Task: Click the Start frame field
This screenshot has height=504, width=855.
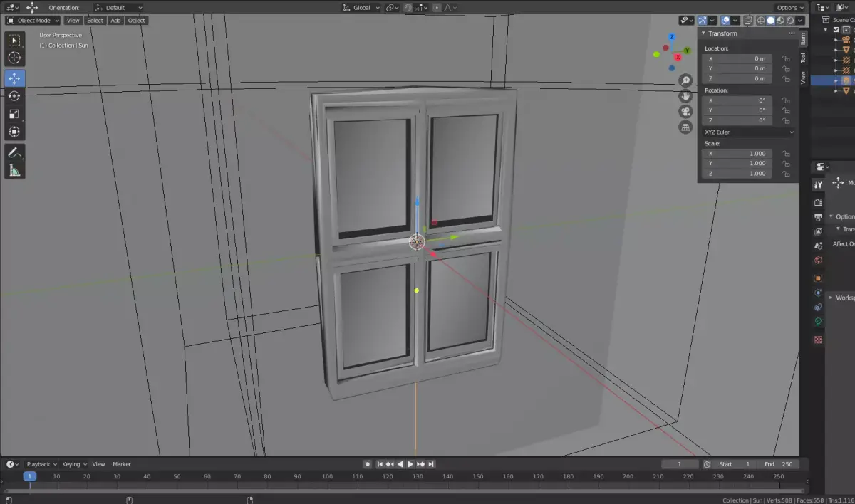Action: pos(735,464)
